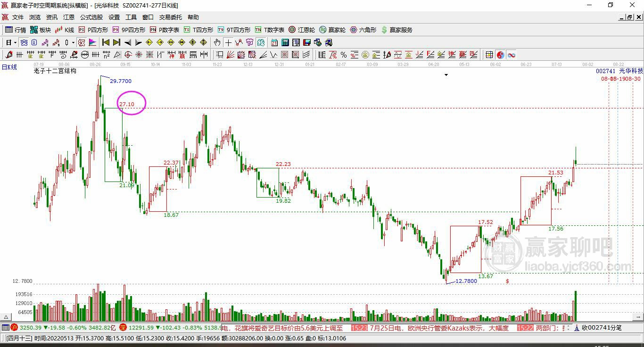The height and width of the screenshot is (347, 644).
Task: Switch to the K线 candlestick chart
Action: coord(65,30)
